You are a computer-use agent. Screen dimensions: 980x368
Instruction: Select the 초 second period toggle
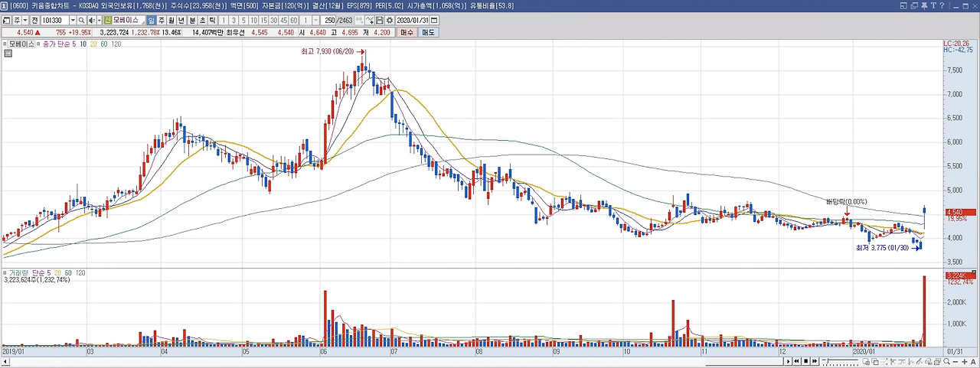(202, 20)
